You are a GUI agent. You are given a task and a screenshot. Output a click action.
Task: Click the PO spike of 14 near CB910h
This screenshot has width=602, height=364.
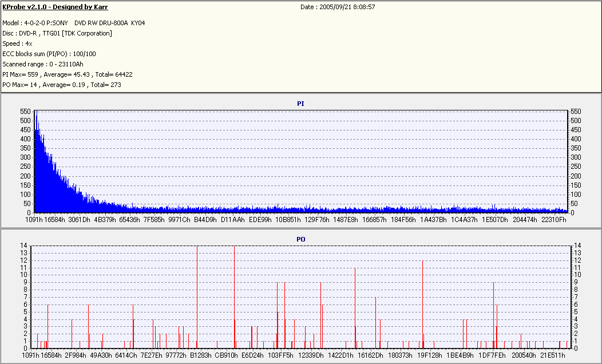pyautogui.click(x=234, y=297)
